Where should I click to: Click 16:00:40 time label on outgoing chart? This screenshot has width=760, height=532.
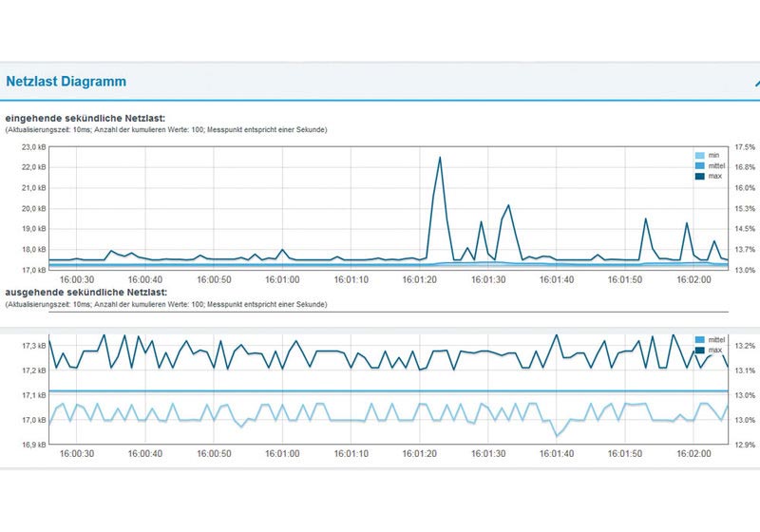tap(145, 454)
